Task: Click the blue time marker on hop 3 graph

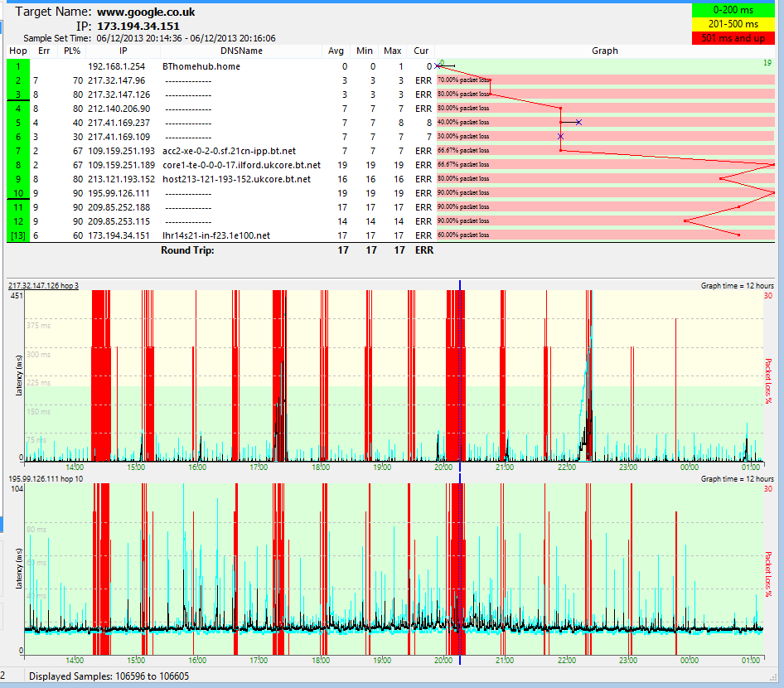Action: tap(459, 374)
